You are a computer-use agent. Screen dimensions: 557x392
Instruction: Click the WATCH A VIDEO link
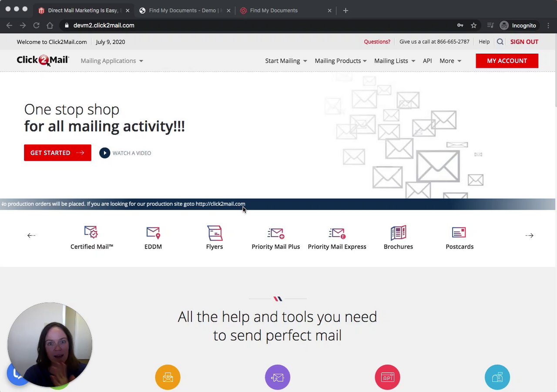[132, 153]
